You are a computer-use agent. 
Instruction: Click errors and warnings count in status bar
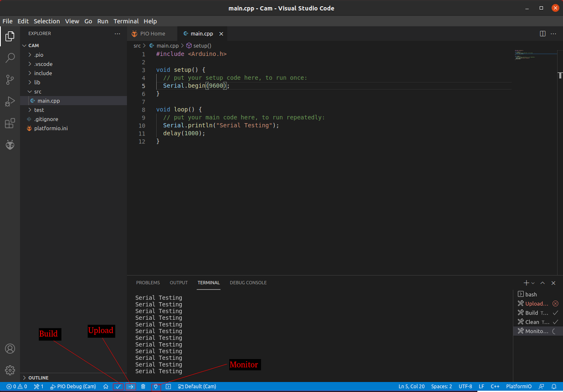click(17, 387)
